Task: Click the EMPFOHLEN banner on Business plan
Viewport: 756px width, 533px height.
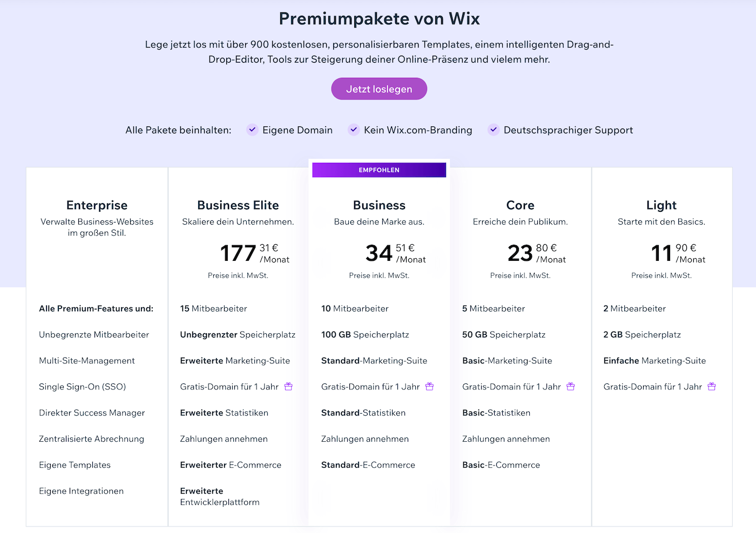Action: click(x=379, y=170)
